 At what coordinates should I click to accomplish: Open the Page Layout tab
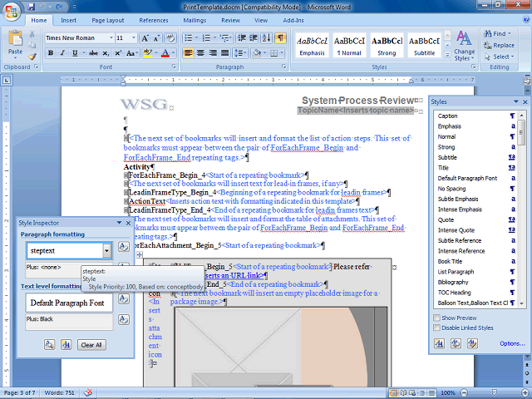click(108, 20)
